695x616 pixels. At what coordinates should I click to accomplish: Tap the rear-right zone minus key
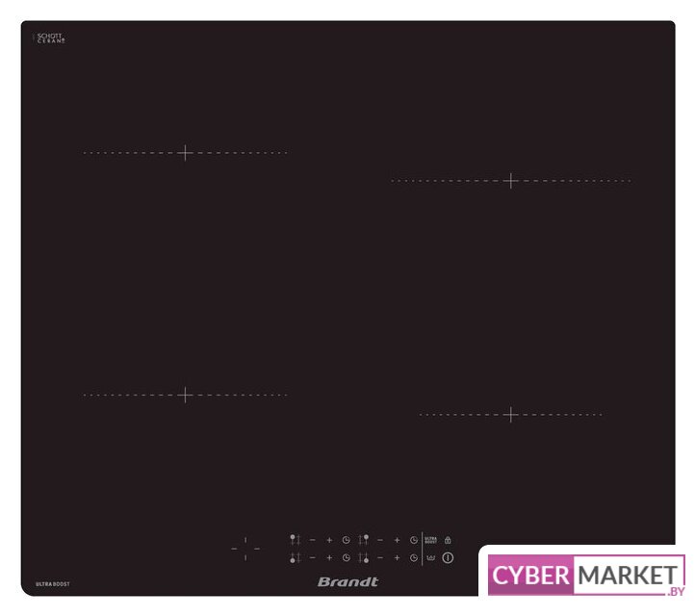click(x=380, y=540)
